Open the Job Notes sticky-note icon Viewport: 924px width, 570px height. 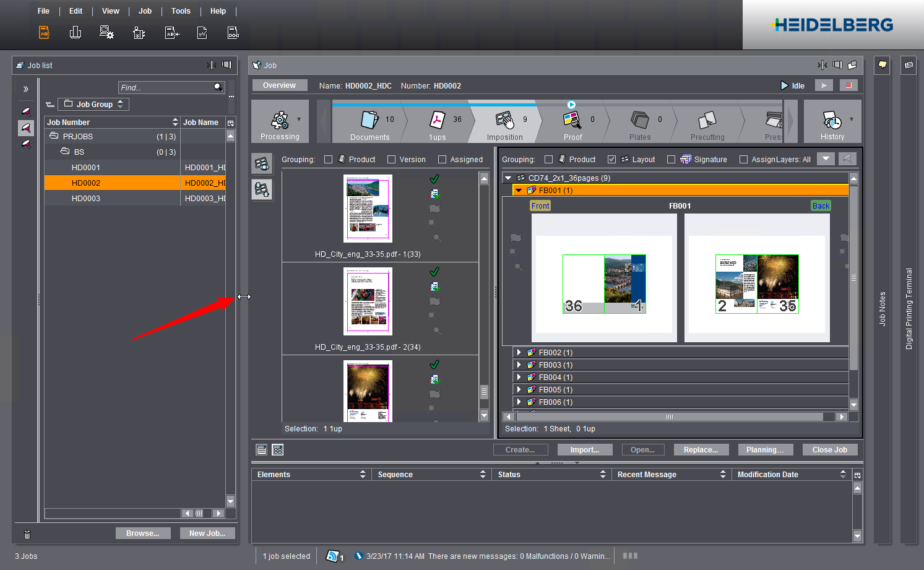pos(882,65)
